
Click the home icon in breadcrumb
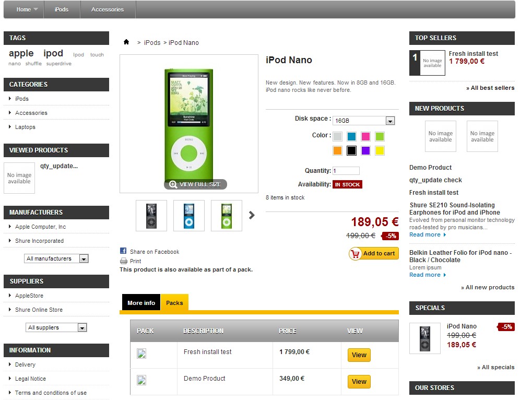pyautogui.click(x=126, y=42)
